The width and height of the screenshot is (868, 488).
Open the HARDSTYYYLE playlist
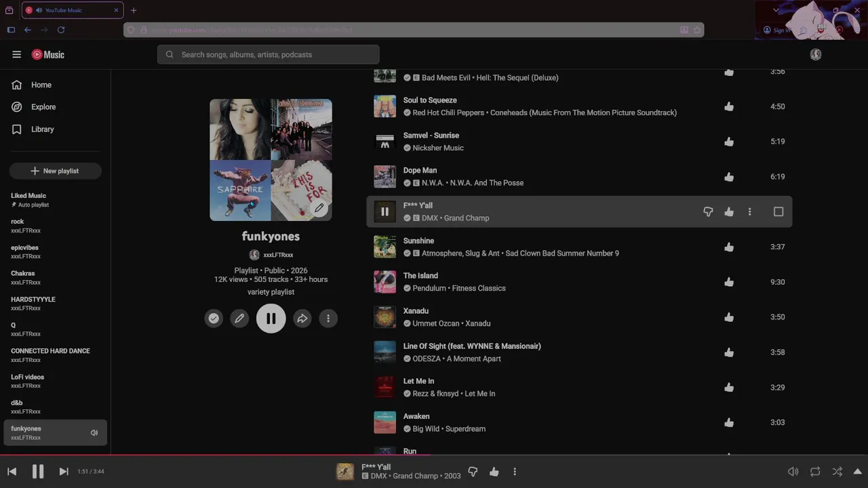point(55,304)
